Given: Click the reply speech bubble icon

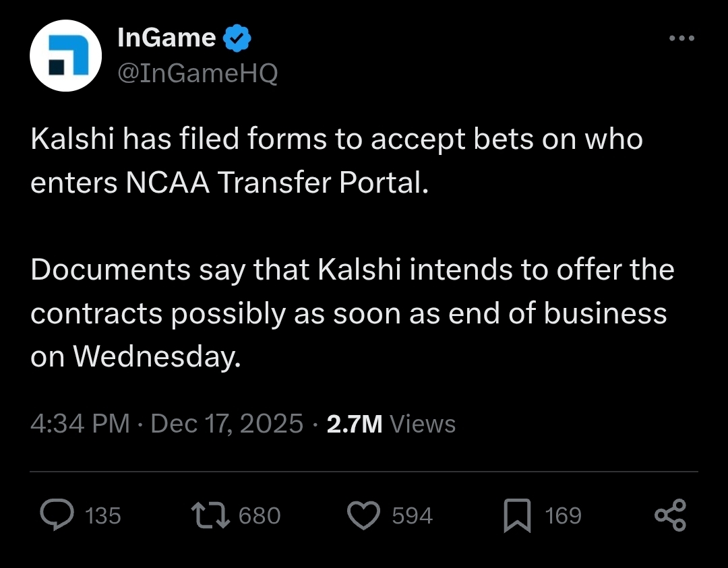Looking at the screenshot, I should pos(57,515).
